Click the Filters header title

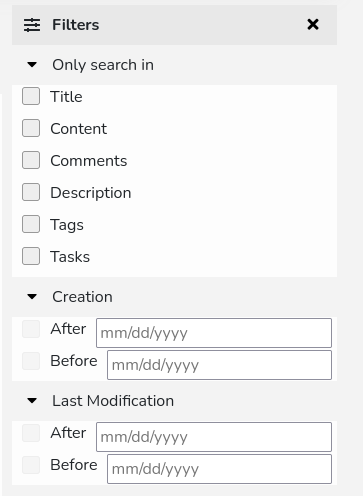click(x=76, y=25)
